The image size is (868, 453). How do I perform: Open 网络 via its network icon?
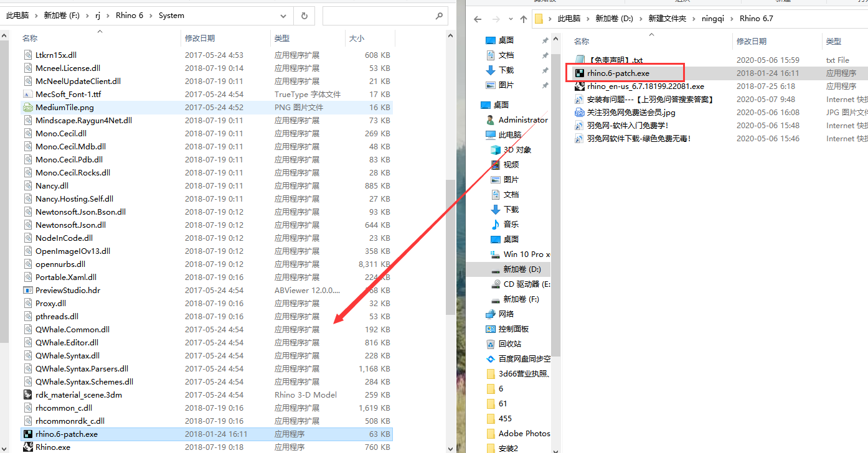click(x=491, y=314)
